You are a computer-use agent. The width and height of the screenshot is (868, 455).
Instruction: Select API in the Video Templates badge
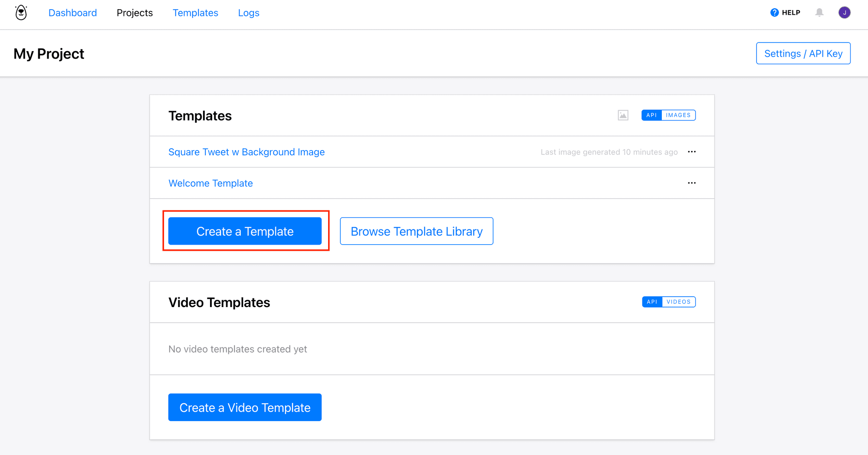point(652,302)
